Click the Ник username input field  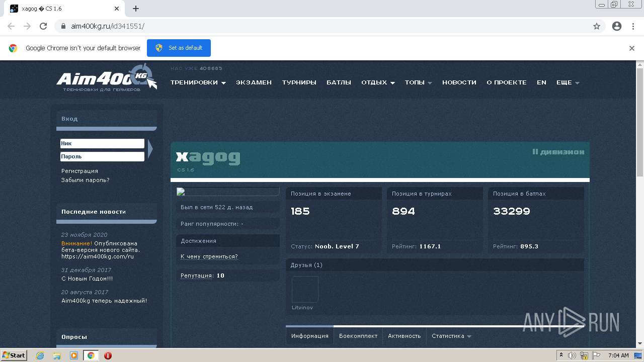pyautogui.click(x=102, y=143)
